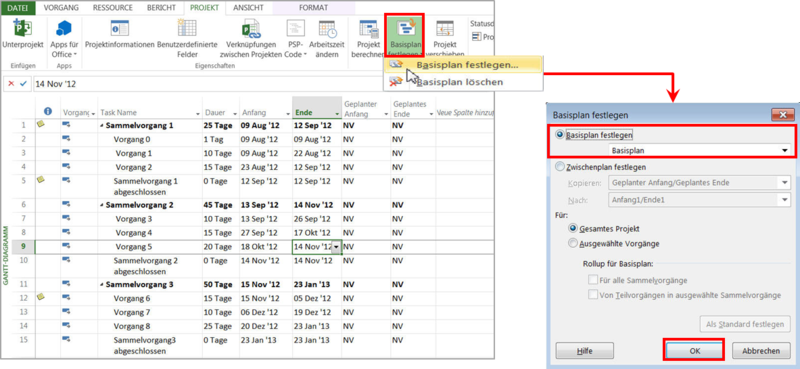Select the Zwischenplan festlegen radio button
Image resolution: width=800 pixels, height=369 pixels.
coord(561,166)
